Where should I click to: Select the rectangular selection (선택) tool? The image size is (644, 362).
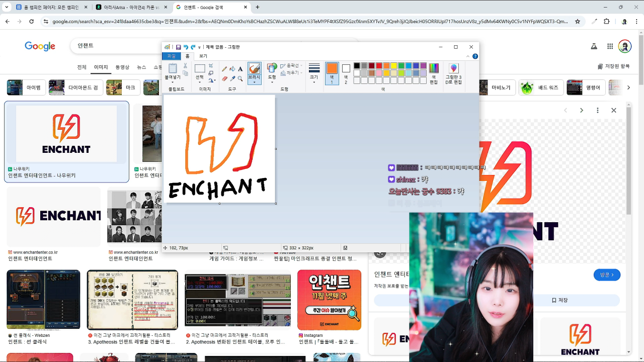[200, 68]
